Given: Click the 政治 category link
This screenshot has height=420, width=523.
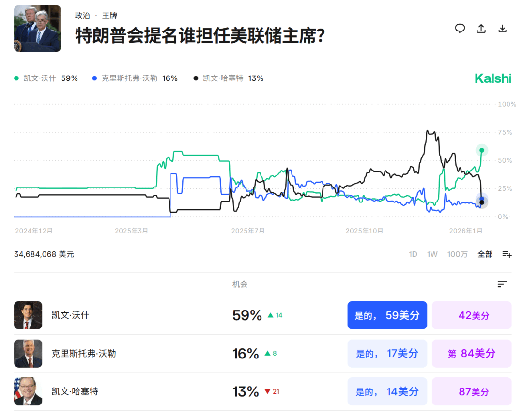Looking at the screenshot, I should [x=82, y=16].
